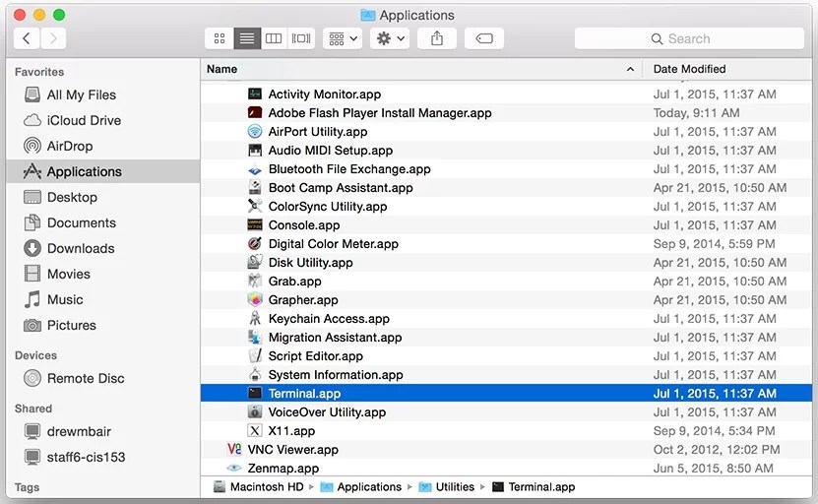Select VNC Viewer.app file name

(293, 450)
